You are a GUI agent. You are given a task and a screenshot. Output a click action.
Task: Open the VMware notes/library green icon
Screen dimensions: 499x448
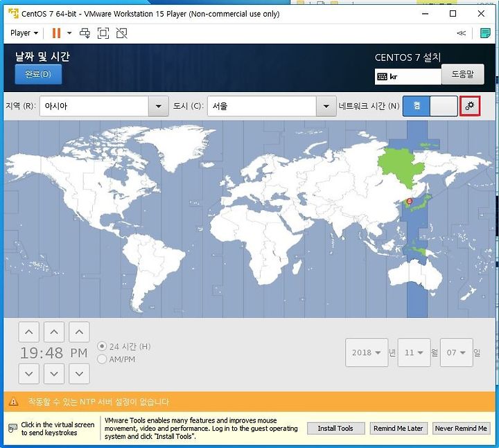pos(485,33)
